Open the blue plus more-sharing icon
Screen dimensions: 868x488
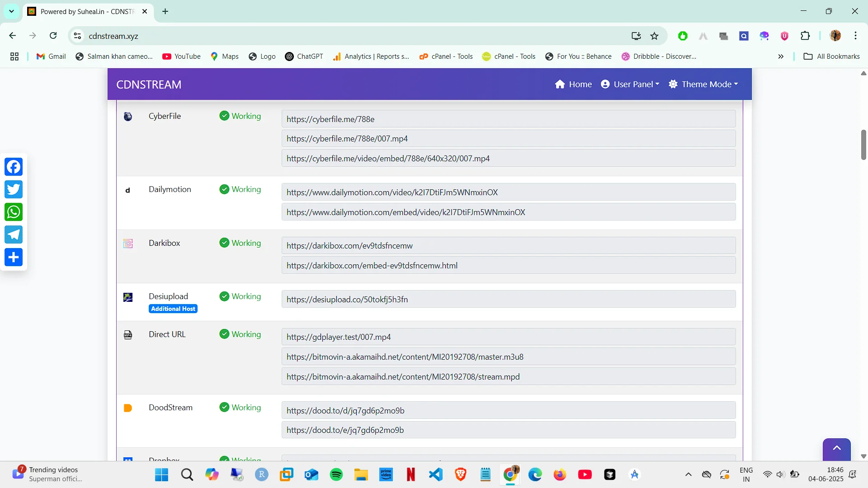(14, 257)
